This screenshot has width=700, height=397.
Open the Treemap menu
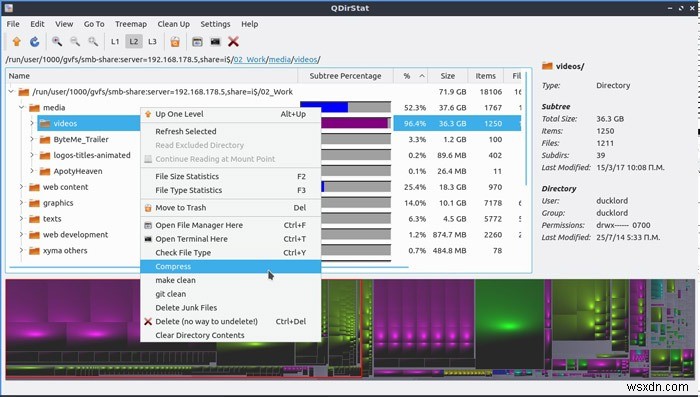coord(131,24)
